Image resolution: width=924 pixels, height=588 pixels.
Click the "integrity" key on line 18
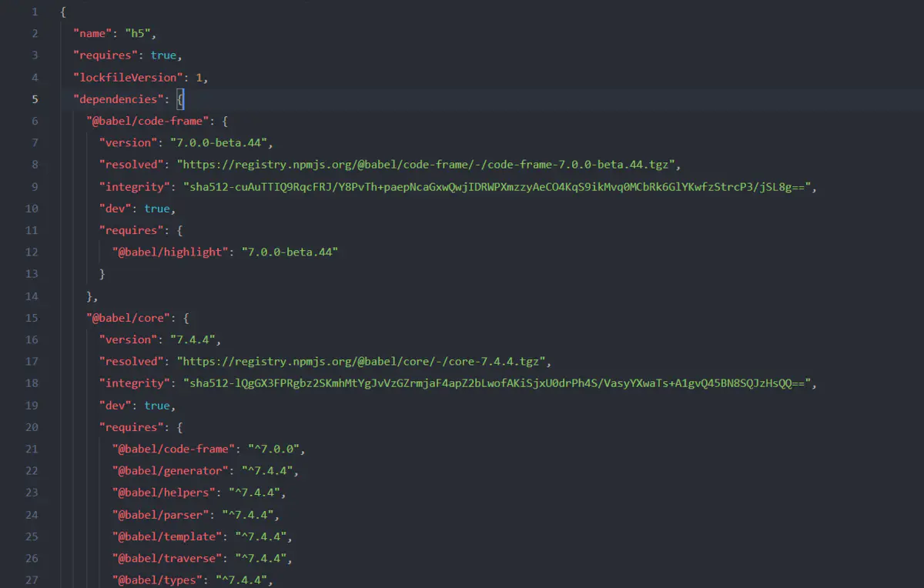(135, 383)
